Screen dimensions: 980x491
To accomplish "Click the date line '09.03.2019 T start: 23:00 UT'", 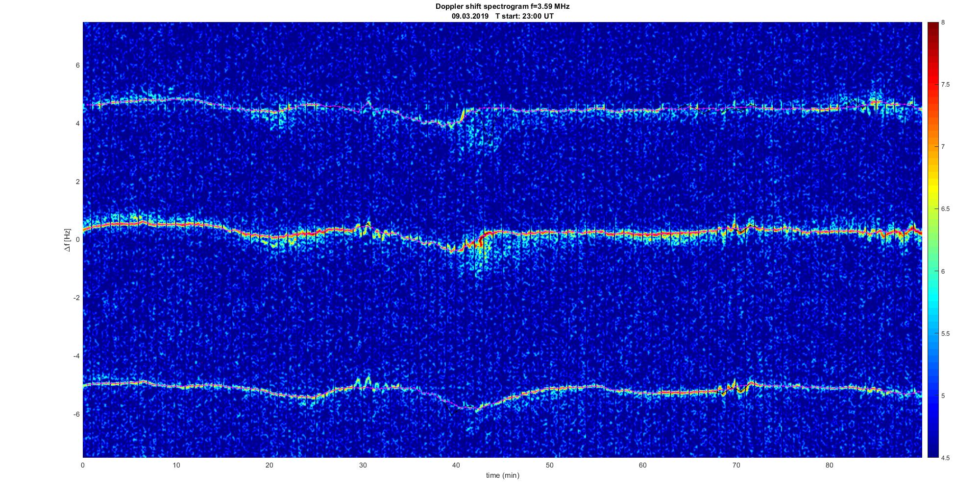I will click(503, 16).
